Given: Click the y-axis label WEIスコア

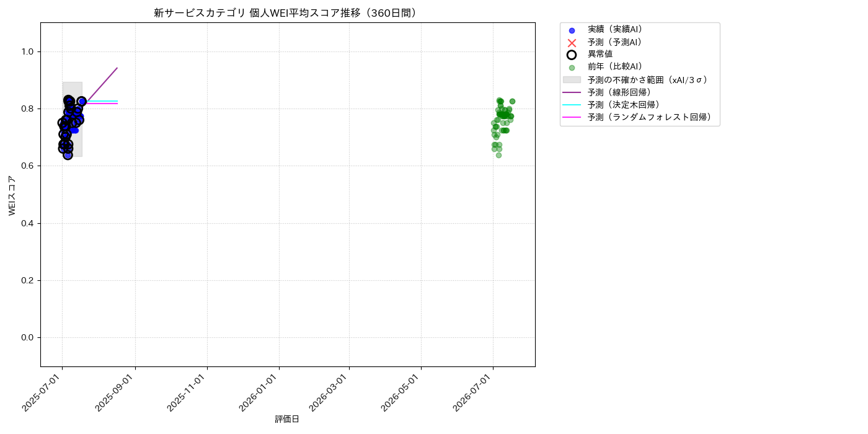Looking at the screenshot, I should (12, 195).
